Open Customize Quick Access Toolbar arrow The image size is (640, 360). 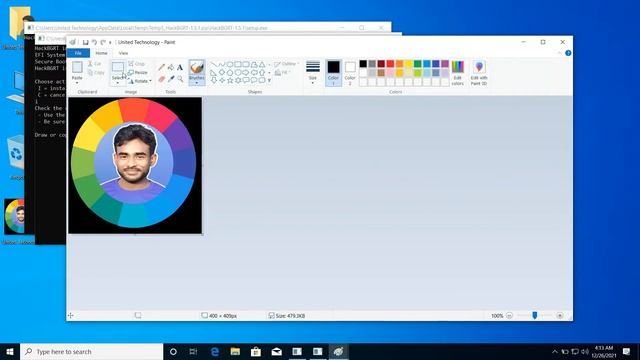point(110,42)
